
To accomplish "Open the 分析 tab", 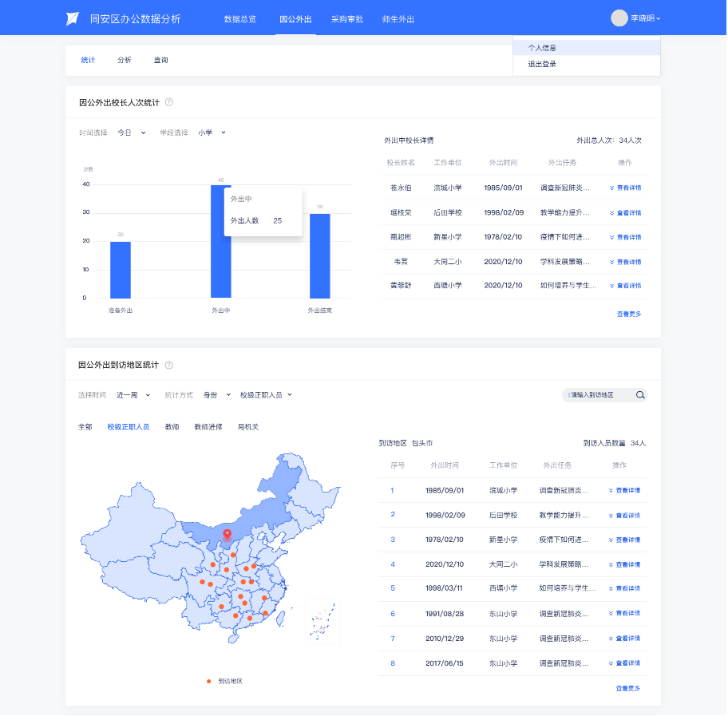I will click(125, 60).
